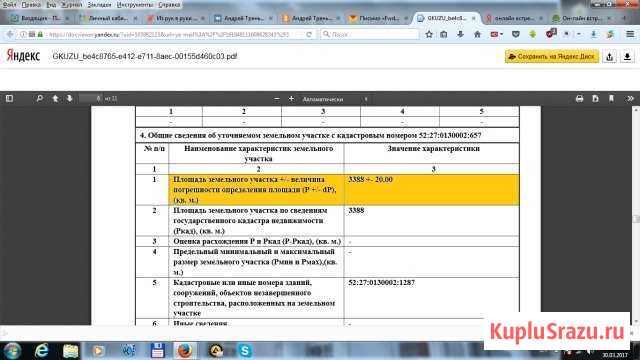Screen dimensions: 640x360
Task: Click the PDF viewer download/save icon
Action: click(595, 99)
